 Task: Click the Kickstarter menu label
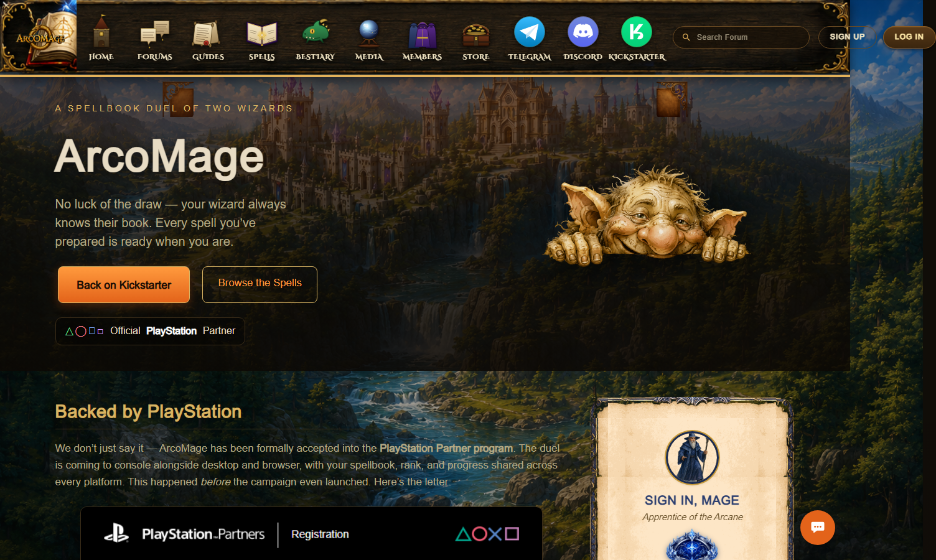(x=637, y=57)
